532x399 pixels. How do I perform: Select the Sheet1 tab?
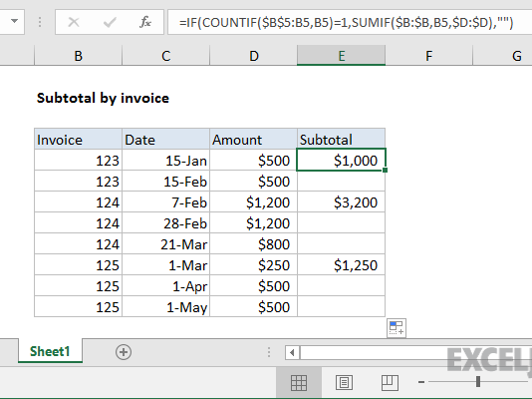click(50, 351)
